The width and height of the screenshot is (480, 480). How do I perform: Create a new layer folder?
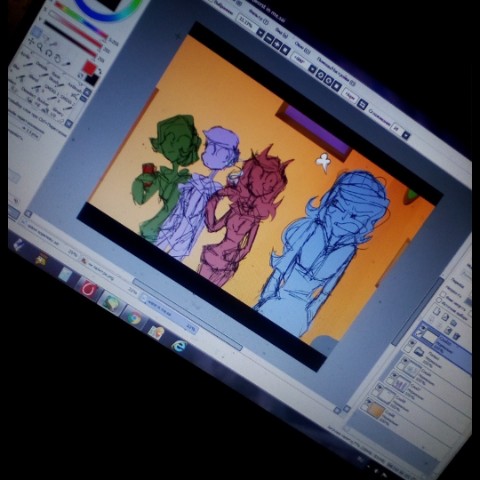tap(454, 322)
